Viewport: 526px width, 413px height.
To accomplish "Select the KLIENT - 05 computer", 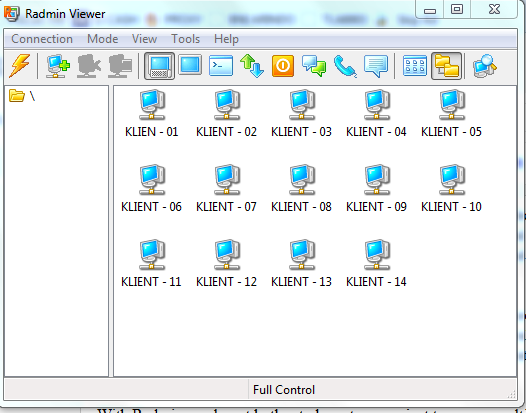I will (451, 113).
